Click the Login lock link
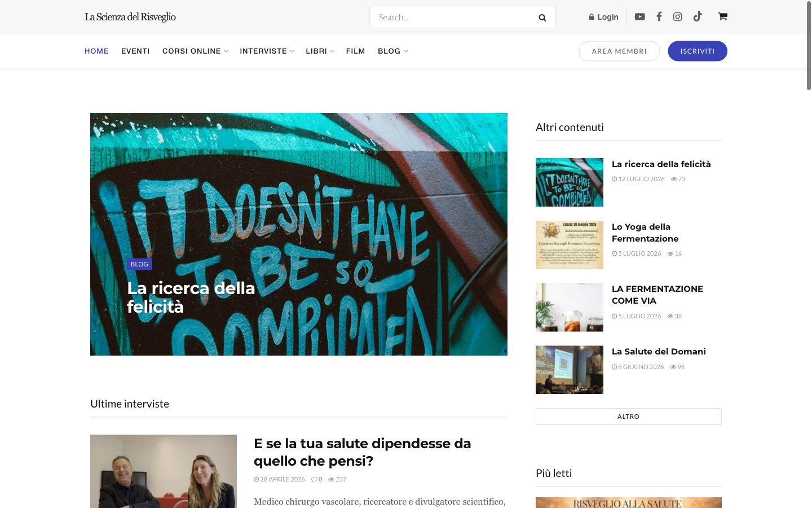Screen dimensions: 812x508 pos(603,17)
